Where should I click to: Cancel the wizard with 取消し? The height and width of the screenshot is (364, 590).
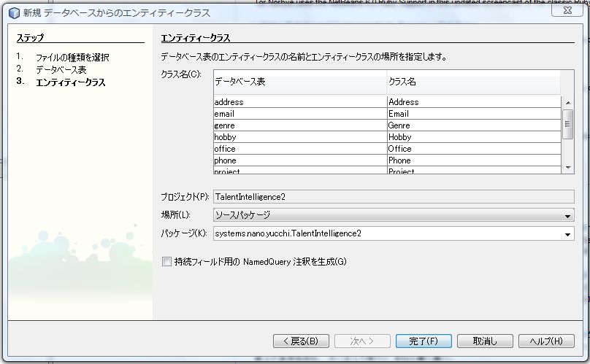(x=484, y=341)
